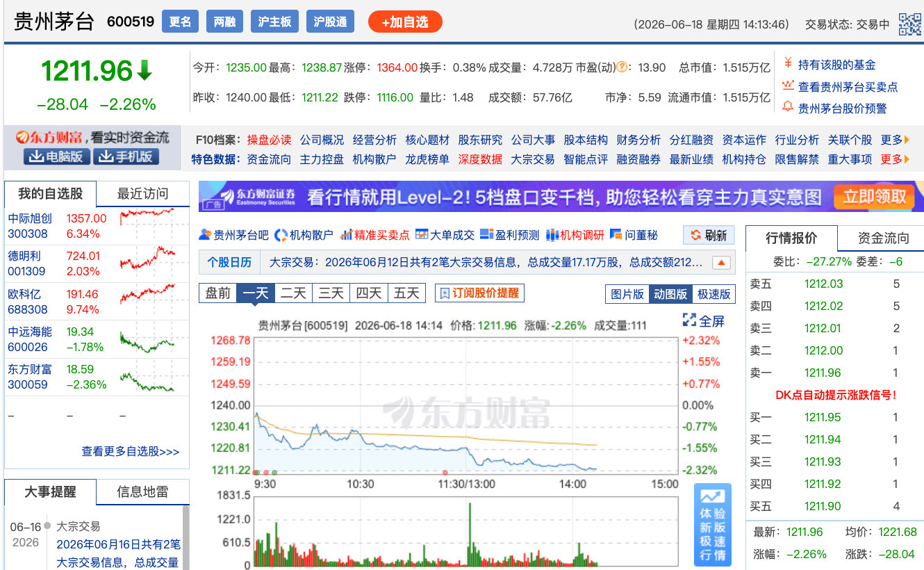Enter chart 全屏 fullscreen mode
The image size is (924, 570).
point(704,320)
